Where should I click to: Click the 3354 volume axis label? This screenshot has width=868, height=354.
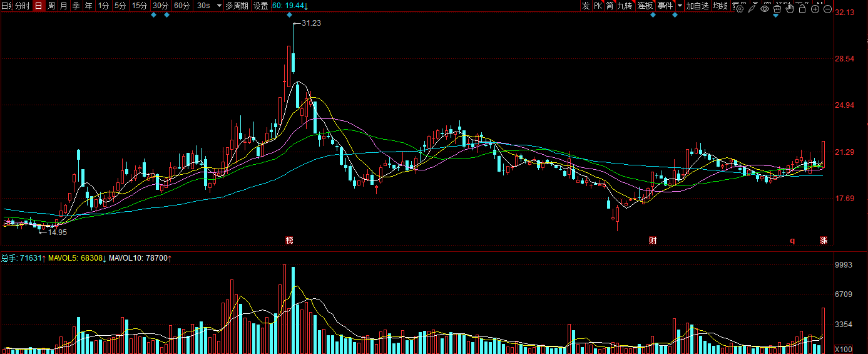(x=844, y=325)
